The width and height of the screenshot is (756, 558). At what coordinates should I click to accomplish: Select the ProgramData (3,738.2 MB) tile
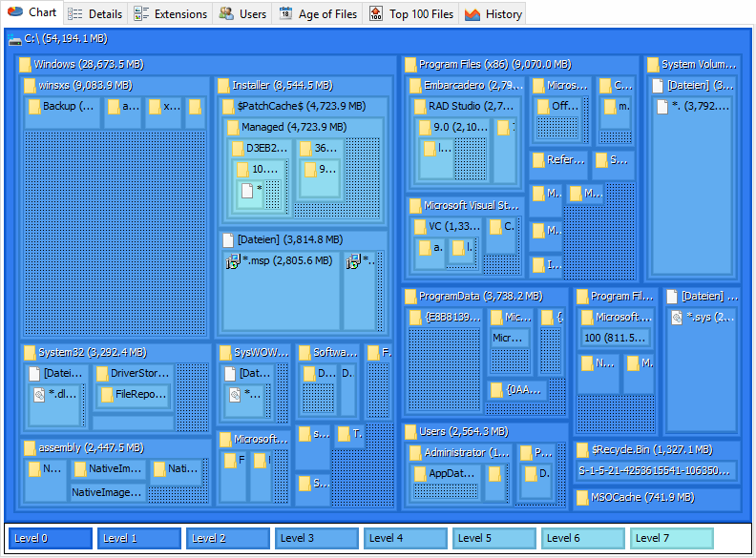coord(485,353)
